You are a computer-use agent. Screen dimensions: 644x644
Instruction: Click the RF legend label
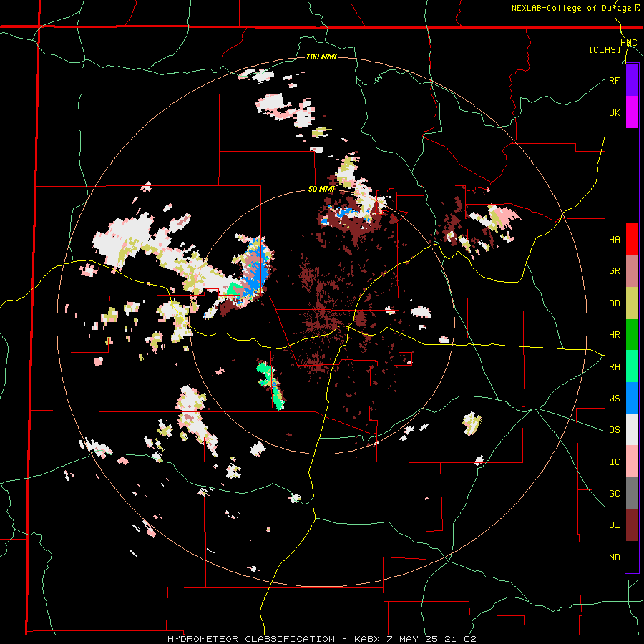[614, 80]
